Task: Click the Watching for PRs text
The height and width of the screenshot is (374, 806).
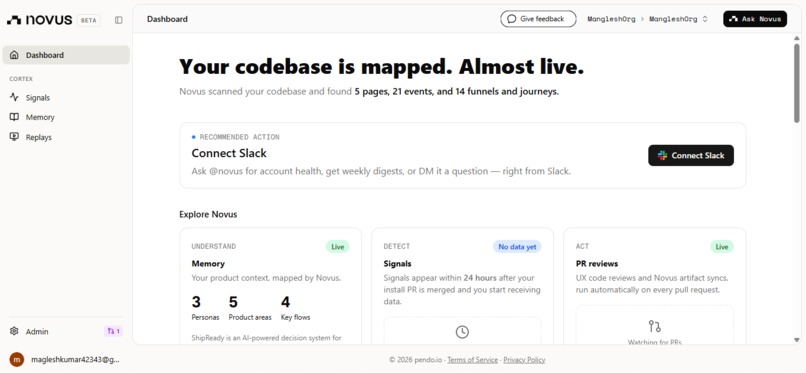Action: [654, 342]
